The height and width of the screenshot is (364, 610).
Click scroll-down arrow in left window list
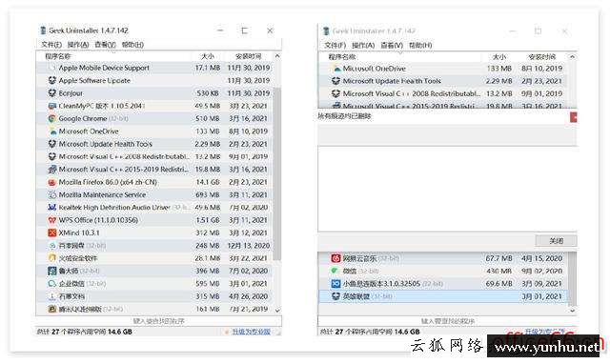tap(277, 311)
